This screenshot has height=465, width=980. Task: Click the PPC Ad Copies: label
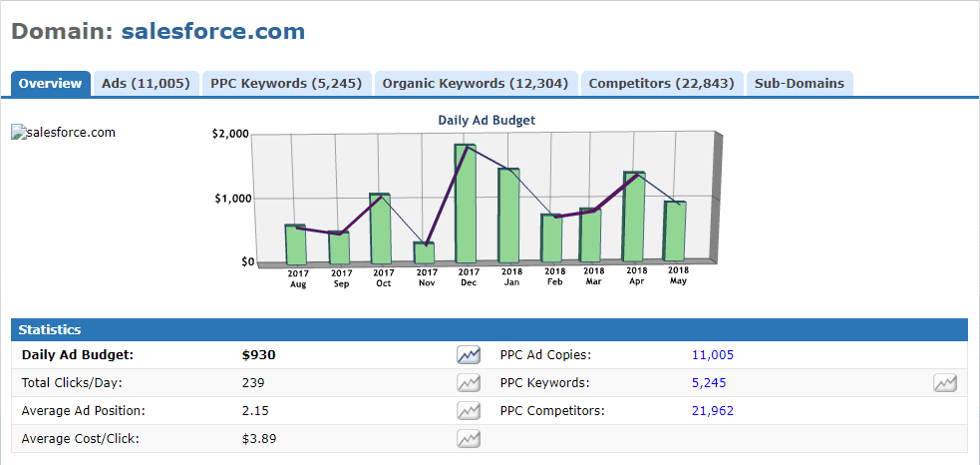tap(545, 355)
